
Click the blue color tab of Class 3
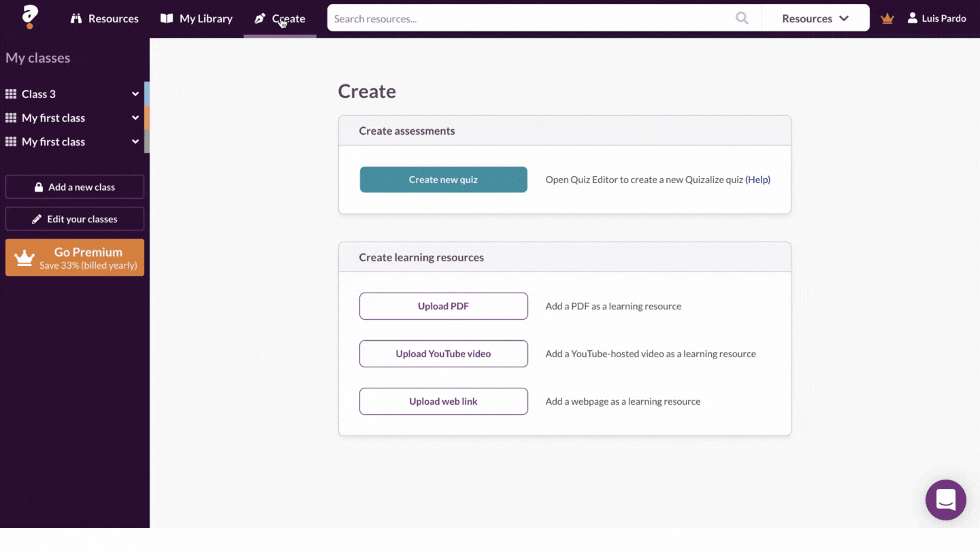tap(147, 94)
